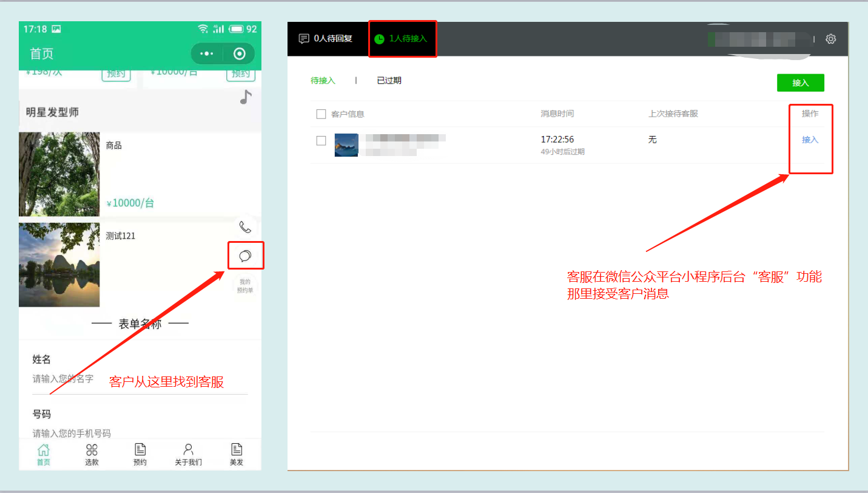Tap 我的预约单 floating button
Viewport: 868px width, 493px height.
coord(245,286)
